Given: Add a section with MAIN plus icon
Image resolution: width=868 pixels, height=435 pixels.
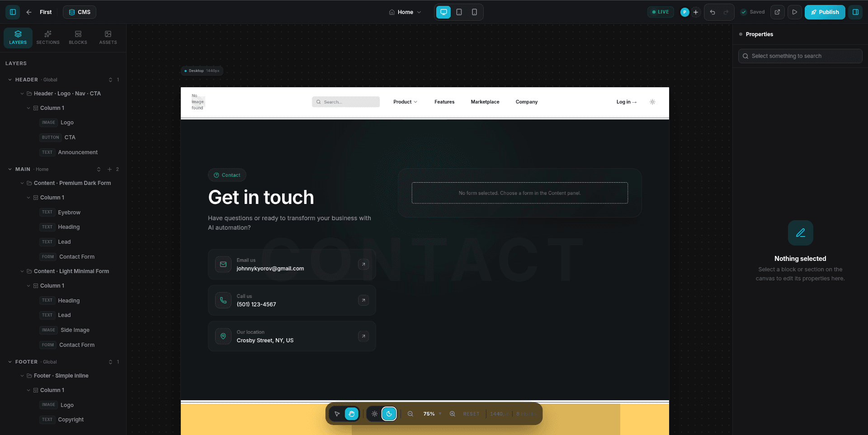Looking at the screenshot, I should click(109, 169).
